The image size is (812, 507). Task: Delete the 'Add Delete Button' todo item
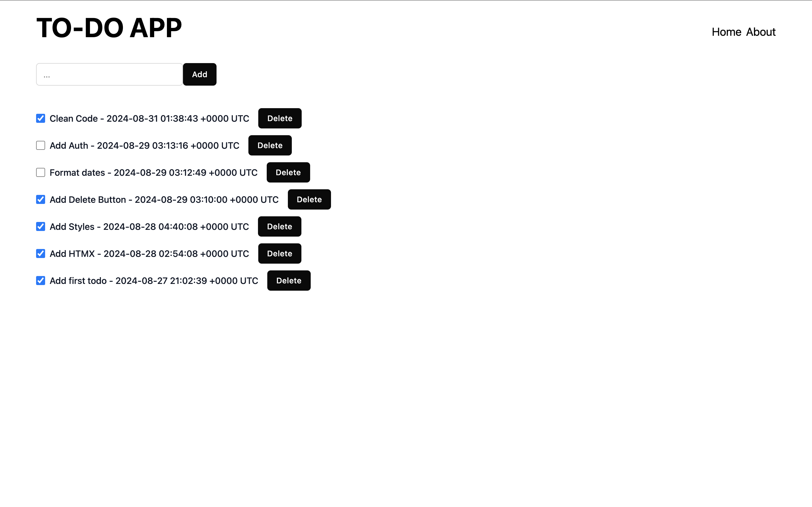(309, 199)
